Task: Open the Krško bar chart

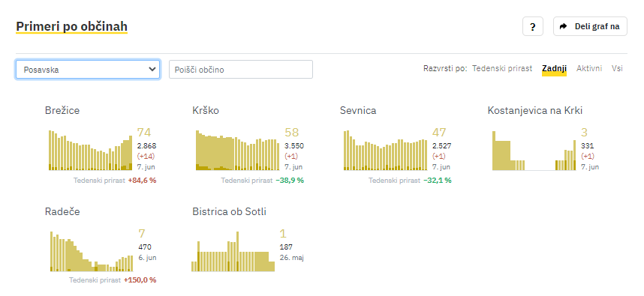Action: 237,150
